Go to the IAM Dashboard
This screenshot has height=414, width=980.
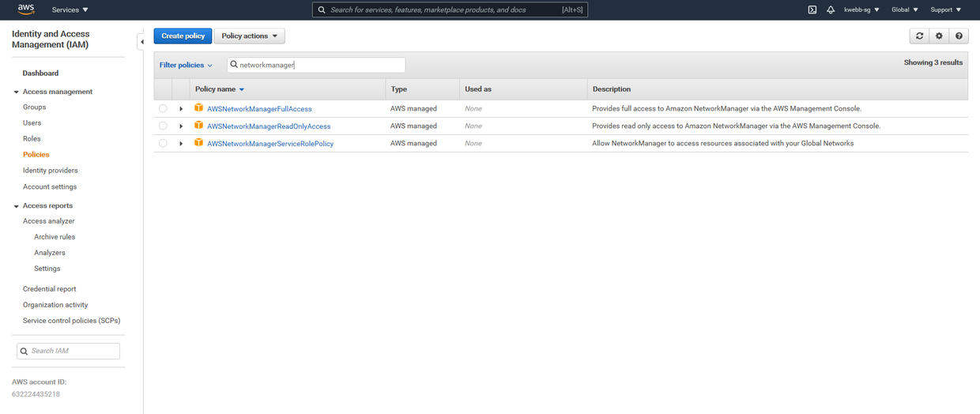pyautogui.click(x=40, y=73)
